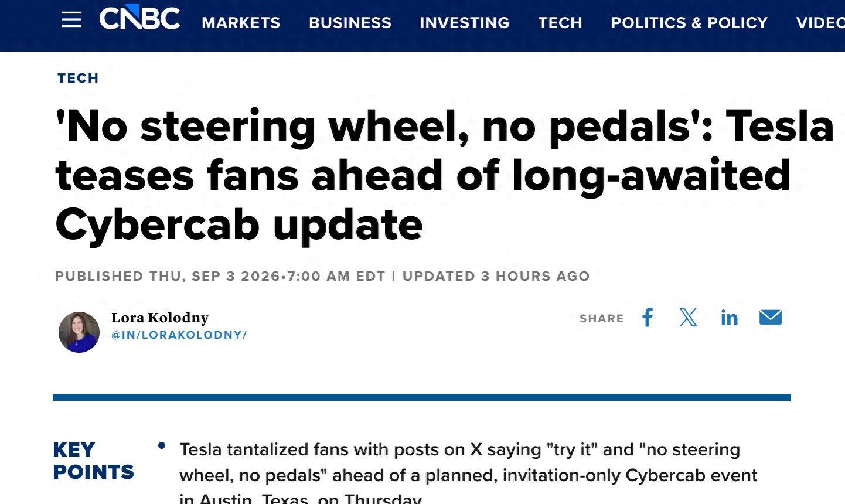Screen dimensions: 845x504
Task: Open the Video nav item
Action: pyautogui.click(x=820, y=23)
